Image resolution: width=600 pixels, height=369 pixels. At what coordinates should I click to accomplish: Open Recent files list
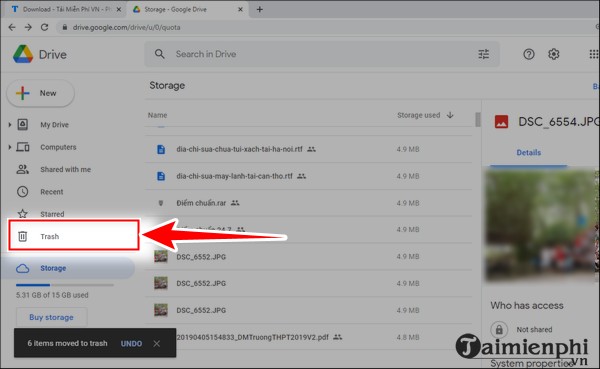point(52,192)
